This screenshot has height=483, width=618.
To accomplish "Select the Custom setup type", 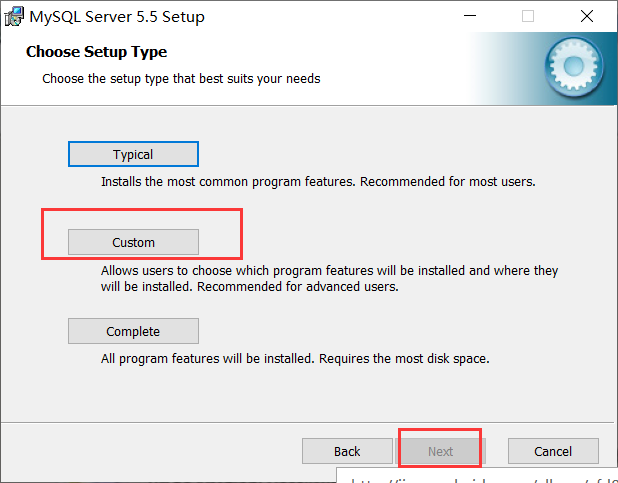I will [133, 242].
